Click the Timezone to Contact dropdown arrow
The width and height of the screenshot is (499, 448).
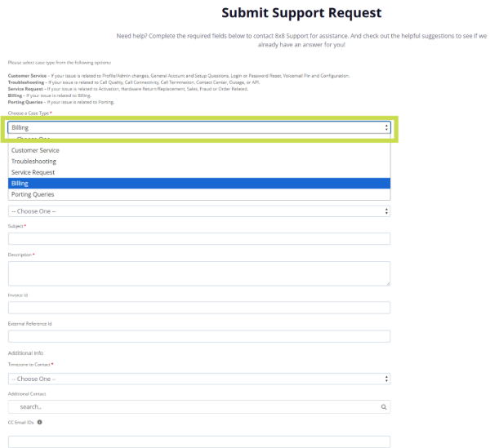click(x=385, y=379)
